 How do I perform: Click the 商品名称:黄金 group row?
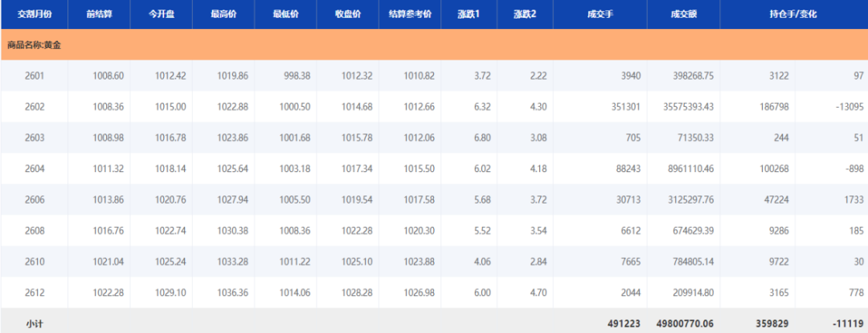tap(35, 45)
